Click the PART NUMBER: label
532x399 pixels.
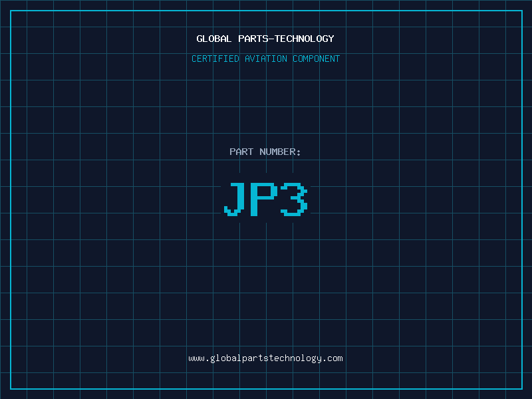265,152
